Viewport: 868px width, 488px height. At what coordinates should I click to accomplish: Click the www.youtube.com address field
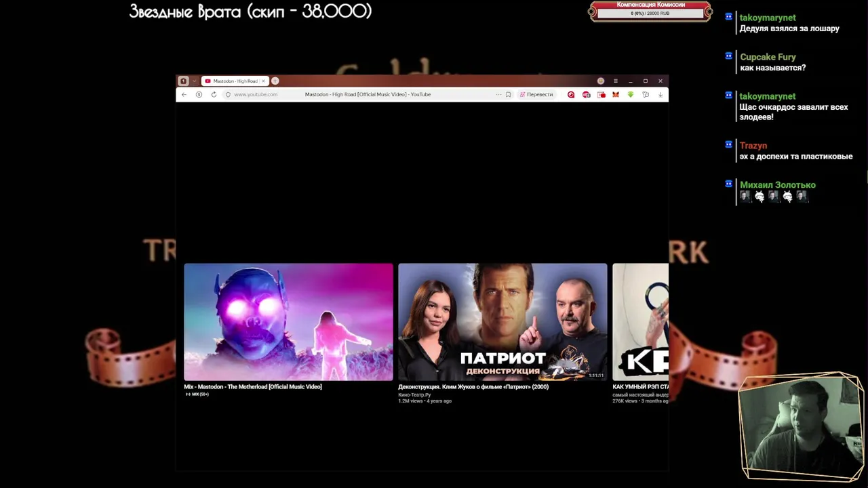click(x=256, y=94)
